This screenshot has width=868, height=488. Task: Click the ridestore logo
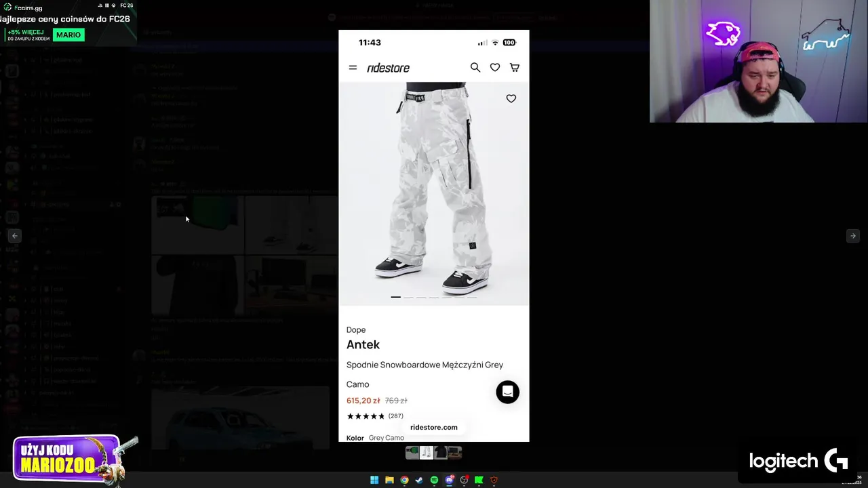[389, 68]
